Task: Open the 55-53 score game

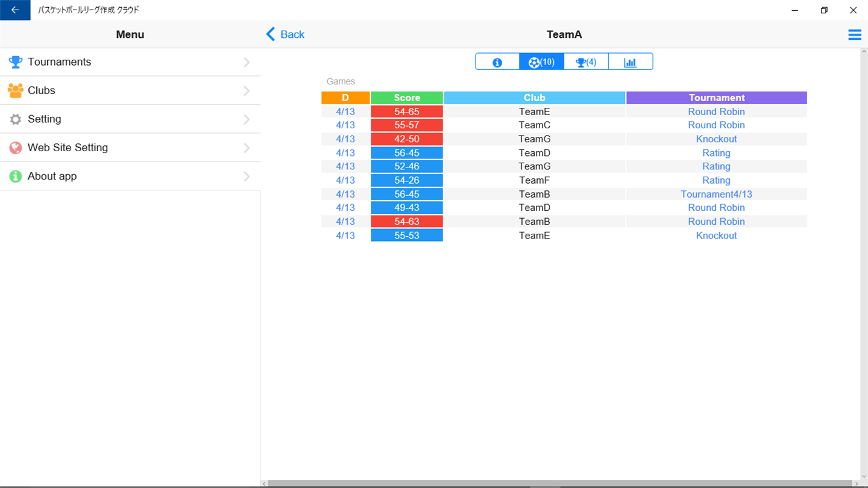Action: click(x=407, y=236)
